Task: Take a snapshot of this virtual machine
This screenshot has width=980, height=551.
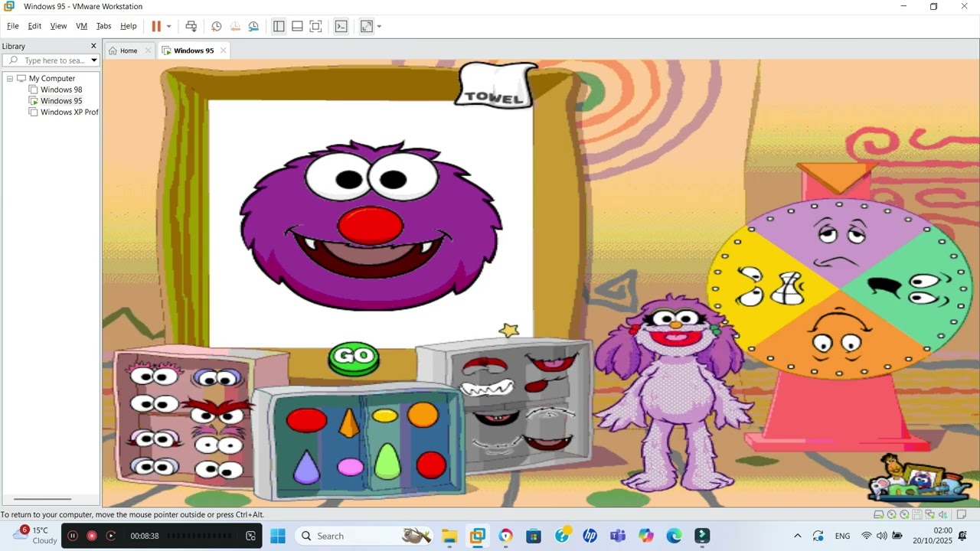Action: 217,26
